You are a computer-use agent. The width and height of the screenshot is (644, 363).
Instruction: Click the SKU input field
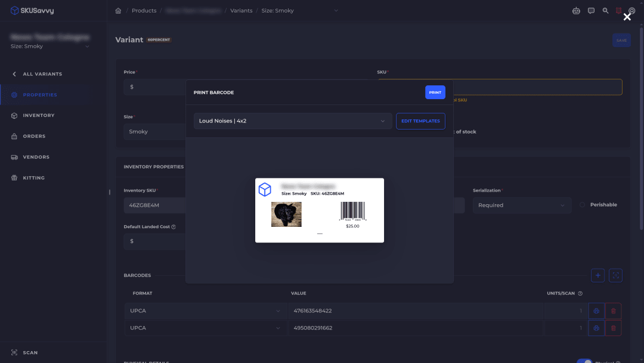[538, 87]
